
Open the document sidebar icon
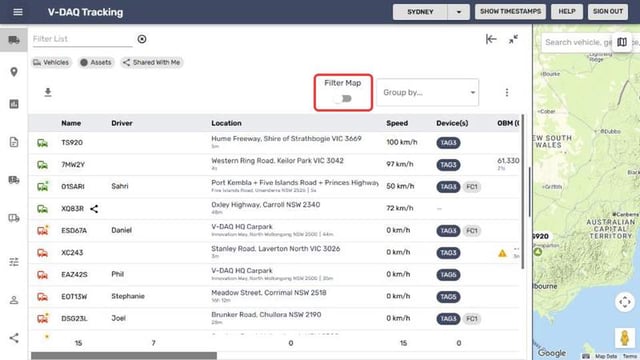(14, 142)
